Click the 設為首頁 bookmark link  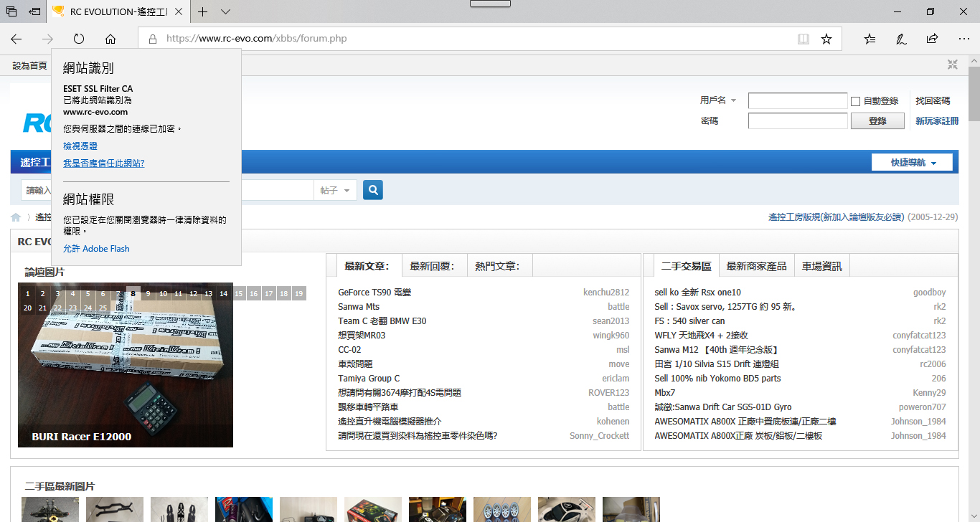[29, 65]
